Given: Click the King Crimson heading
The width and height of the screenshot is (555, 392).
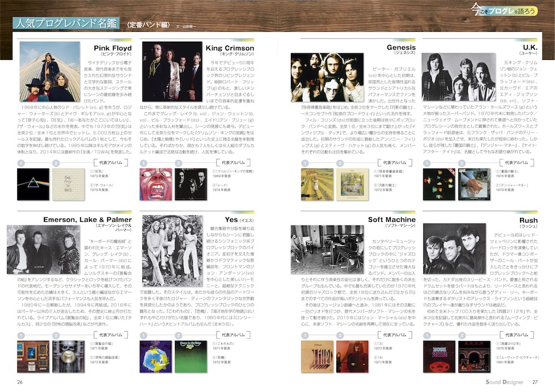Looking at the screenshot, I should (x=230, y=48).
